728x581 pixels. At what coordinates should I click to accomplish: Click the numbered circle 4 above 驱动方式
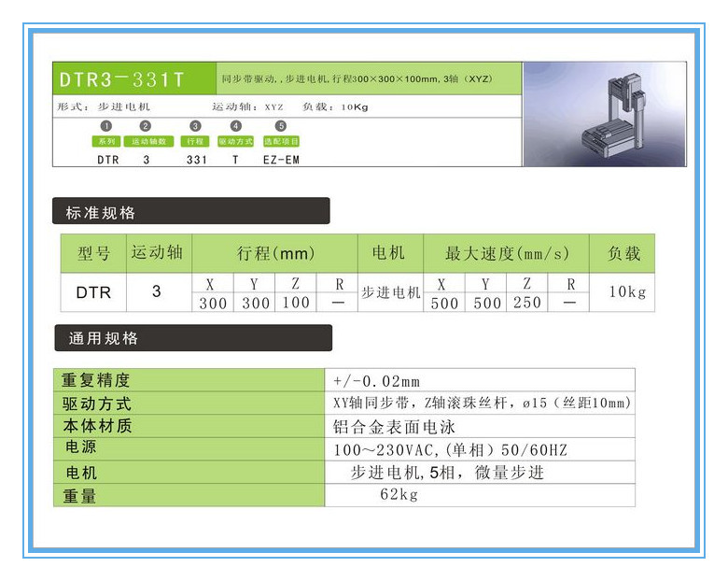[235, 126]
